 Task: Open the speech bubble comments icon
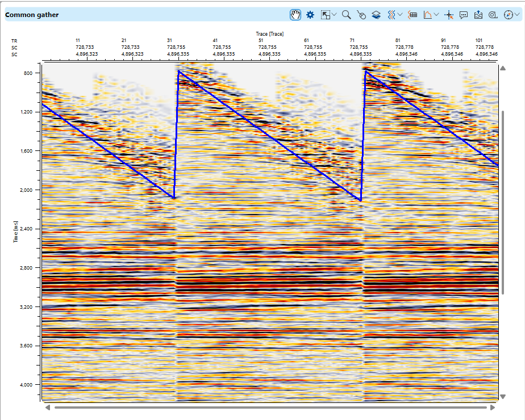(x=464, y=15)
